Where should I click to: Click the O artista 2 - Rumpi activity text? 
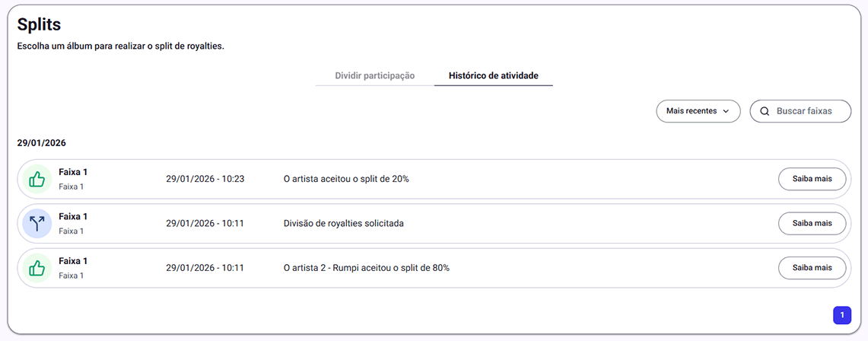tap(366, 268)
